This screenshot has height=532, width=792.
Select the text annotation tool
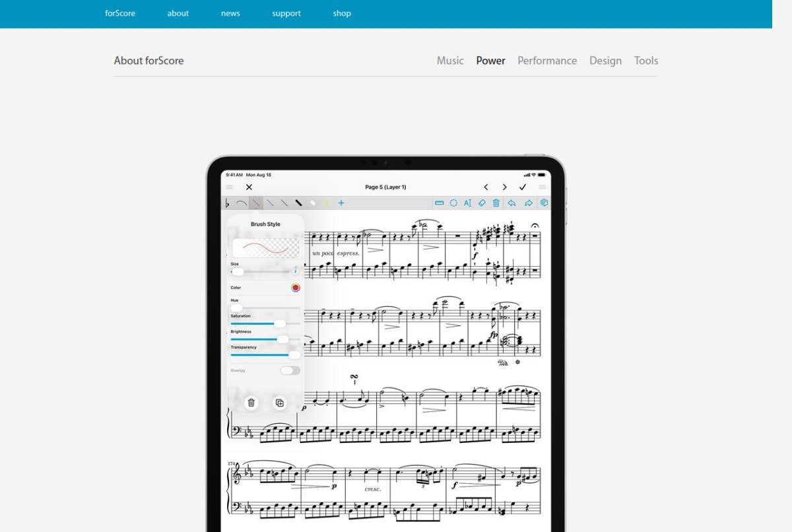coord(467,203)
